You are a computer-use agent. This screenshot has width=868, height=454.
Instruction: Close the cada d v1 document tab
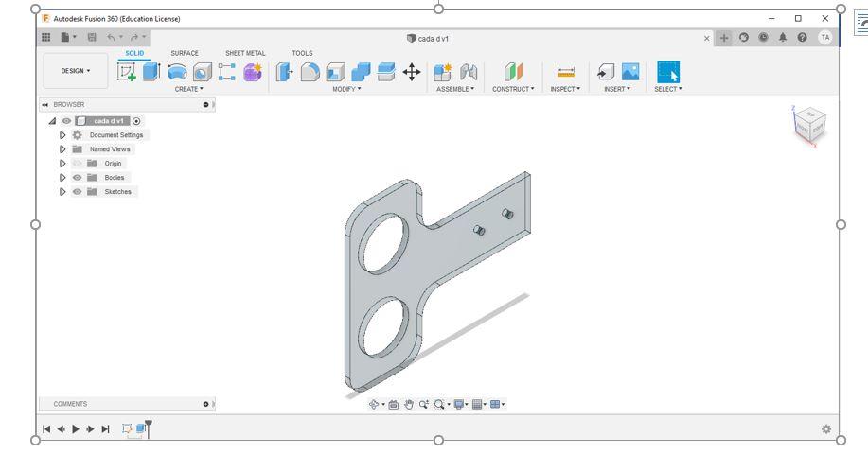pyautogui.click(x=707, y=38)
